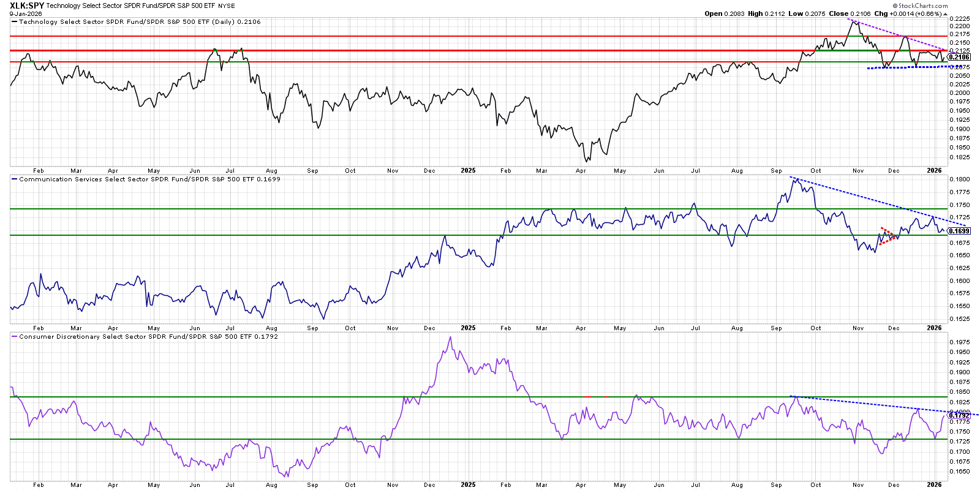Click 0.1700 on Consumer Discretionary panel axis
Image resolution: width=980 pixels, height=490 pixels.
click(959, 452)
